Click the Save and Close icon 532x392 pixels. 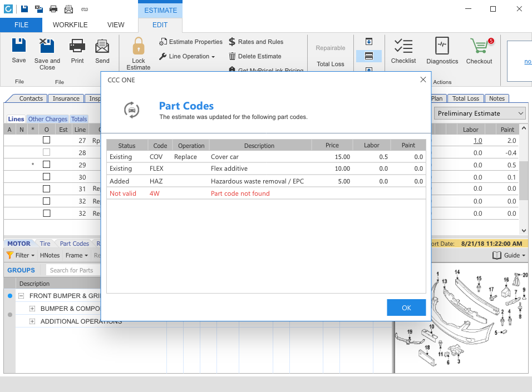(47, 46)
